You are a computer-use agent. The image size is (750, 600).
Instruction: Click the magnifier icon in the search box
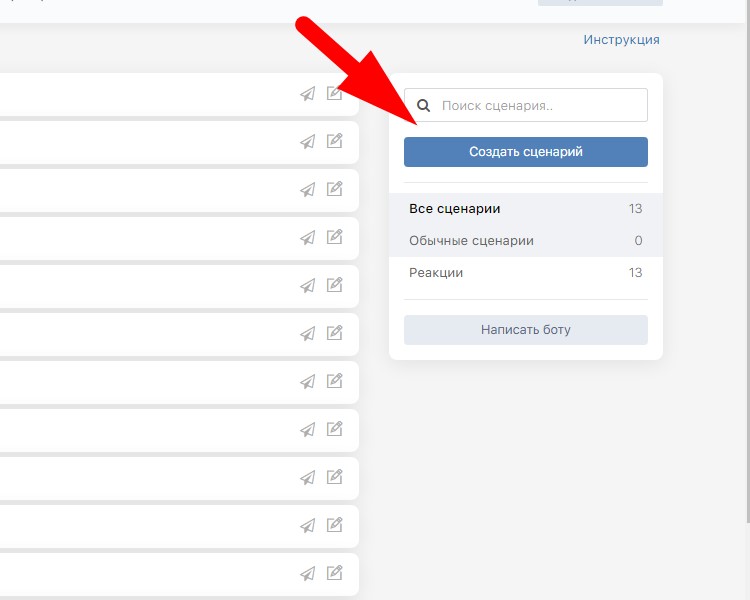click(423, 105)
